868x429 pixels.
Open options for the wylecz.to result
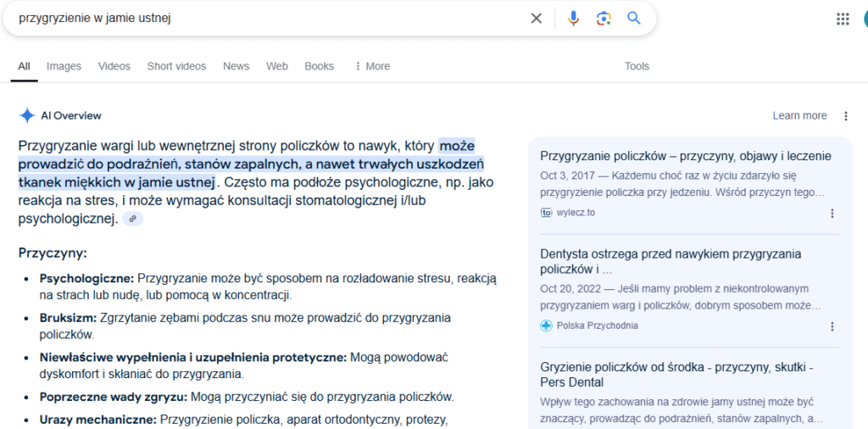(832, 213)
